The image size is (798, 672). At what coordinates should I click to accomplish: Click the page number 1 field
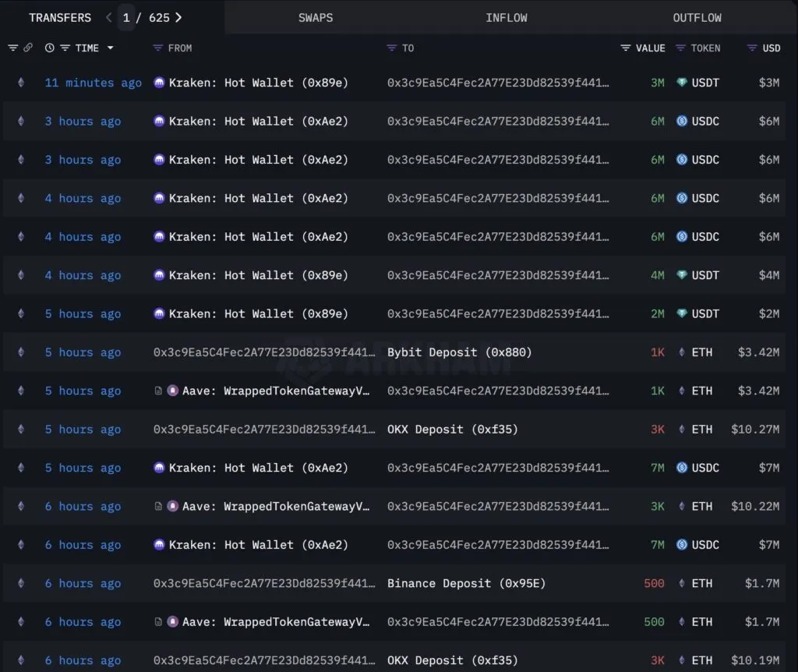tap(126, 18)
